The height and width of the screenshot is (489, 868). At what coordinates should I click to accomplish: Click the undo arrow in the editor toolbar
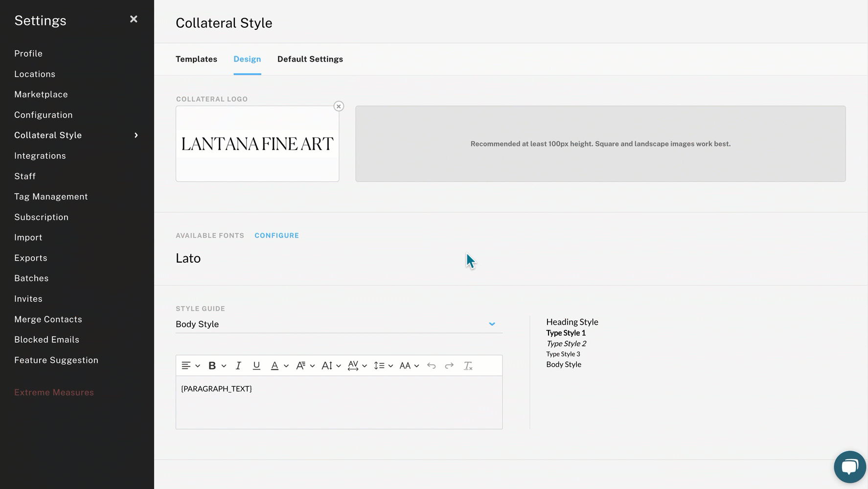(x=431, y=366)
